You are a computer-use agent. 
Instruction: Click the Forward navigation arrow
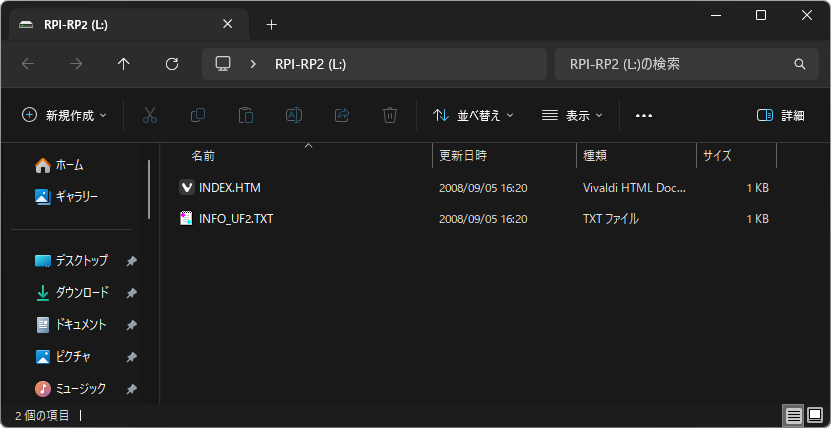pyautogui.click(x=76, y=64)
